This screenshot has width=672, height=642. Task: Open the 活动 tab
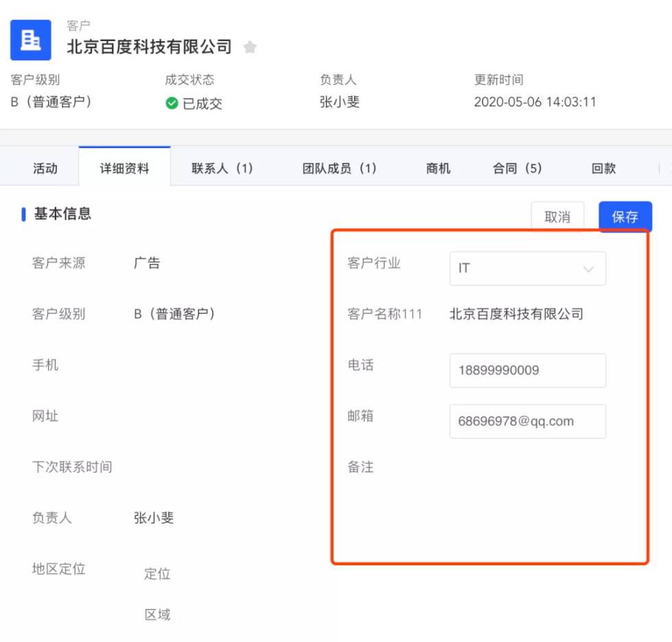coord(45,168)
